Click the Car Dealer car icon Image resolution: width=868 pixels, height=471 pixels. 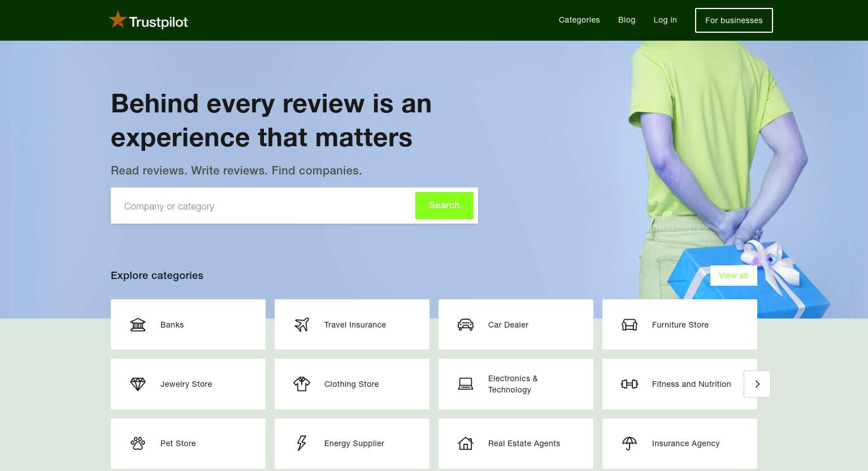coord(466,325)
